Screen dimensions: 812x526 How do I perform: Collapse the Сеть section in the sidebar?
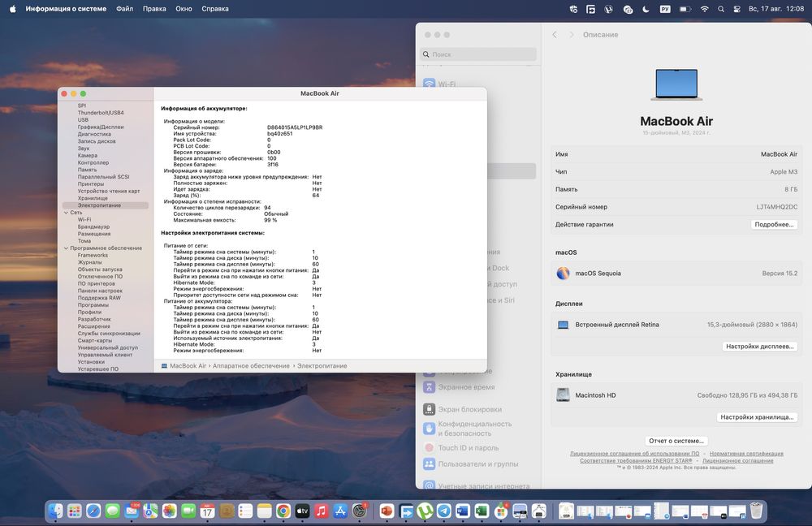[66, 212]
